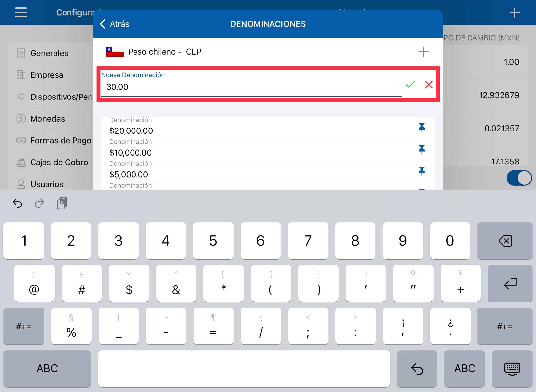This screenshot has height=392, width=536.
Task: Switch to letters with right ABC key
Action: pyautogui.click(x=465, y=369)
